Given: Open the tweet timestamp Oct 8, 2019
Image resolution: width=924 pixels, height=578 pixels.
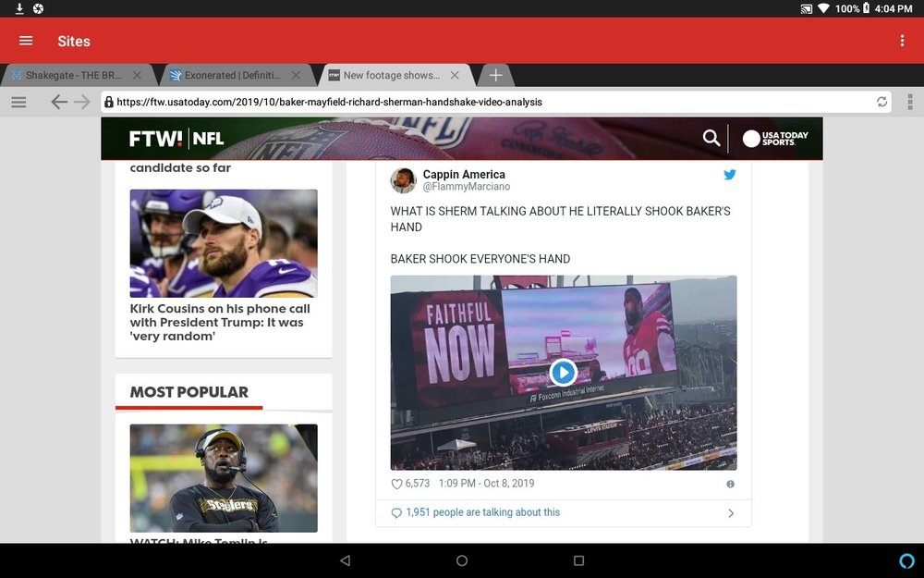Looking at the screenshot, I should 486,483.
